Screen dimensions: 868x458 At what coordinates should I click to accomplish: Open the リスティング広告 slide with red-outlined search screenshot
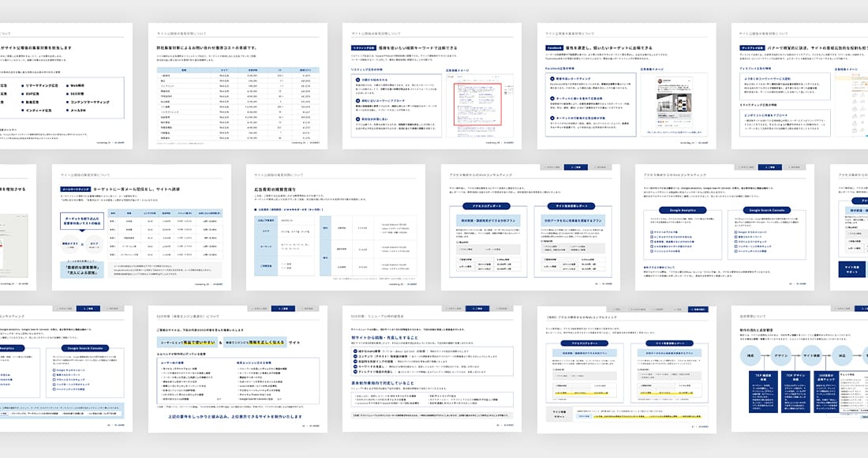pos(432,86)
